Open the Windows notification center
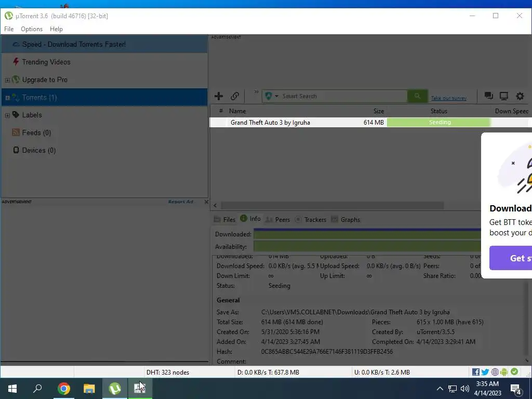532x399 pixels. [x=515, y=390]
